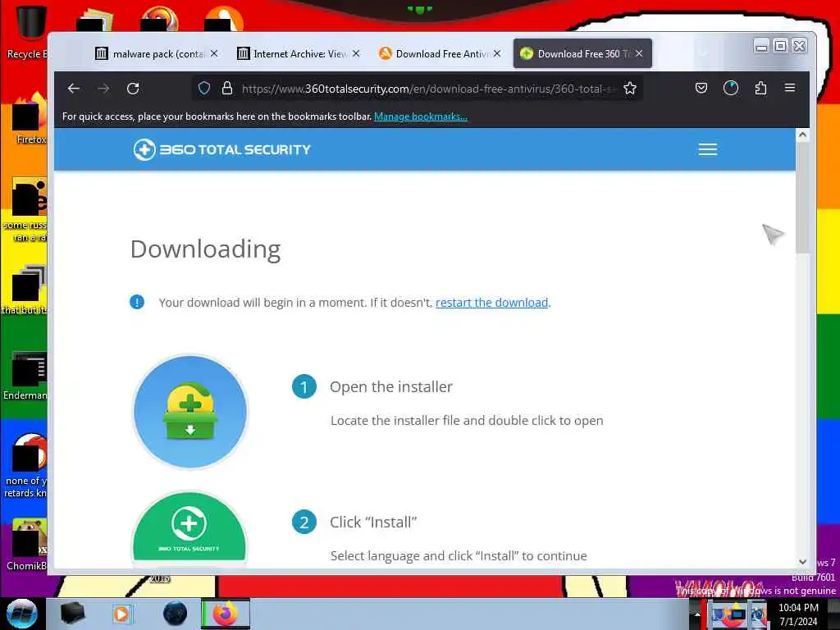This screenshot has width=840, height=630.
Task: Click the 360 Total Security logo
Action: point(221,149)
